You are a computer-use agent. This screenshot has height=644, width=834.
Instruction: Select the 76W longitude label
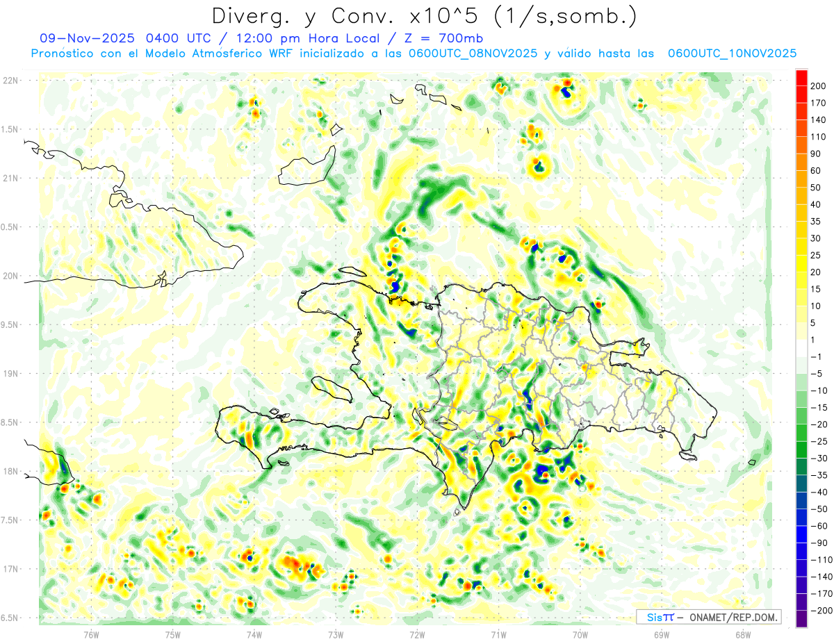[x=91, y=634]
